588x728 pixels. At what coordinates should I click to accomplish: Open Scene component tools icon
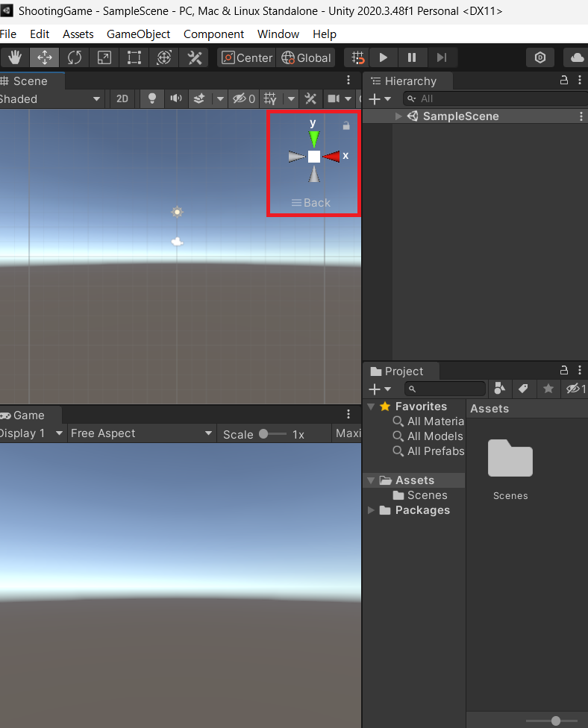coord(310,99)
